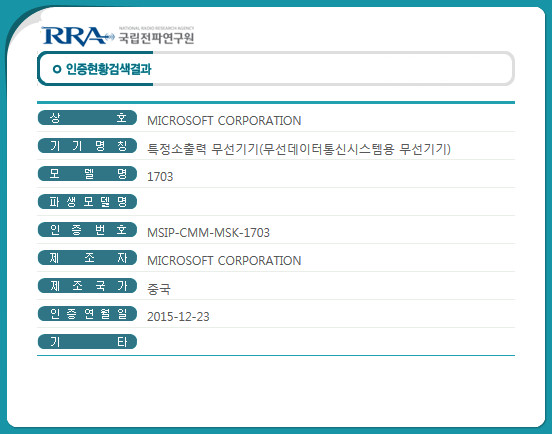Select MICROSOFT CORPORATION value beside 제조자
Viewport: 552px width, 434px height.
(224, 261)
